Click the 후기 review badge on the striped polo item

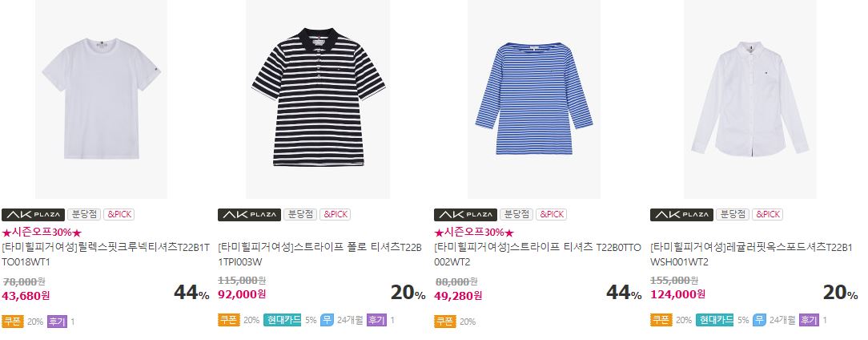[376, 320]
